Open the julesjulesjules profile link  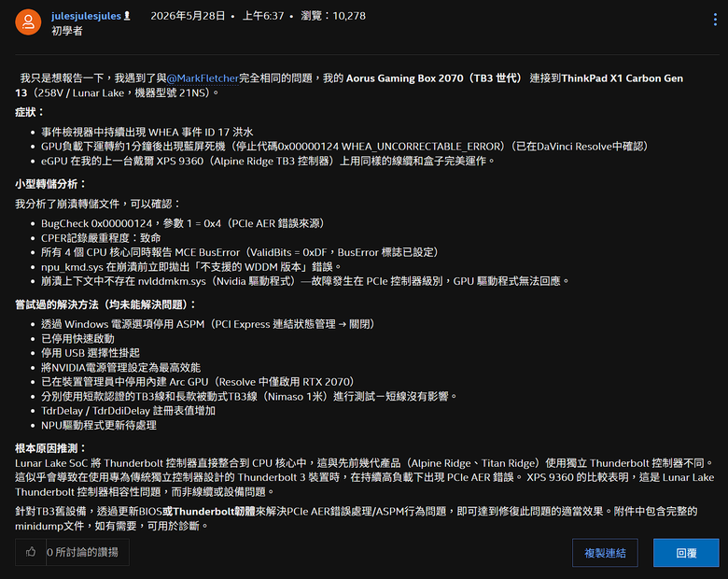pyautogui.click(x=87, y=16)
